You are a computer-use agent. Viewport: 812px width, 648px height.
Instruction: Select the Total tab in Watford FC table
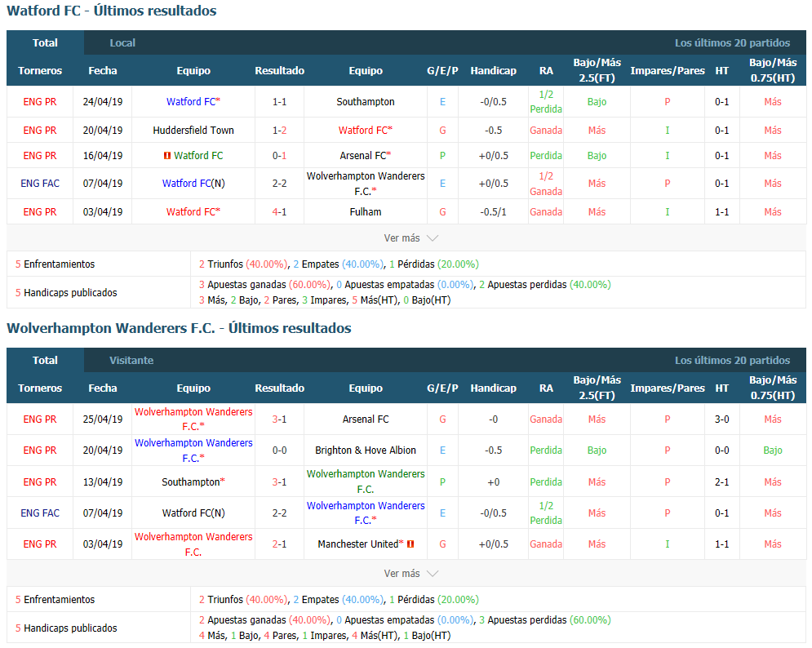tap(45, 43)
